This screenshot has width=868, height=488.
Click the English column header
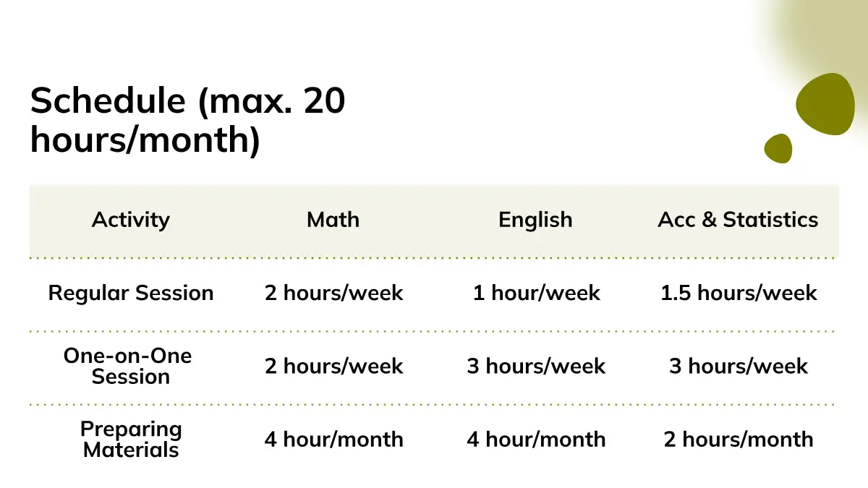coord(535,220)
